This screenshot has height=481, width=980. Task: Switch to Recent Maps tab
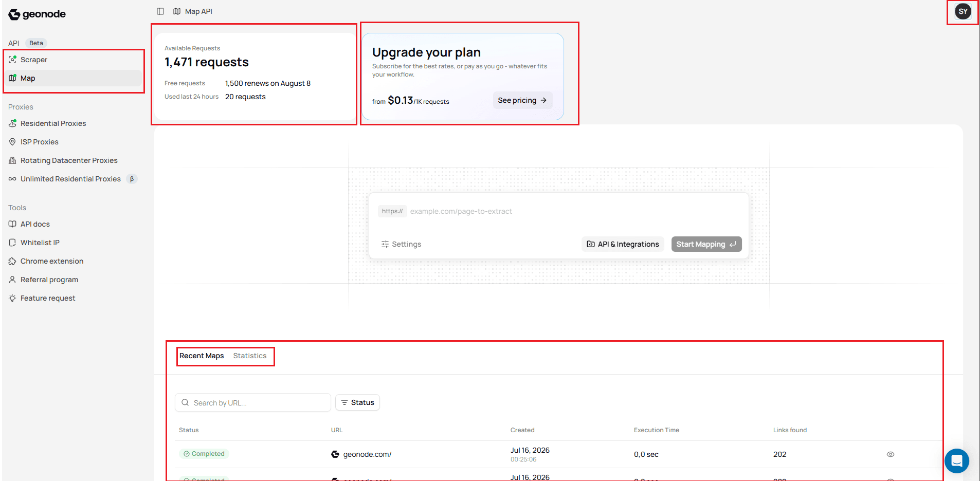202,356
